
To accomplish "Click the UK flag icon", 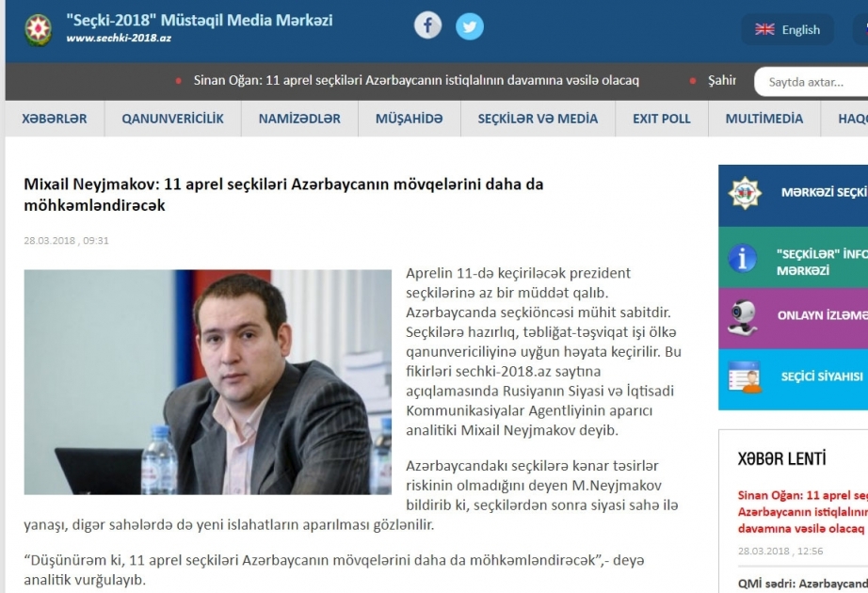I will coord(764,29).
